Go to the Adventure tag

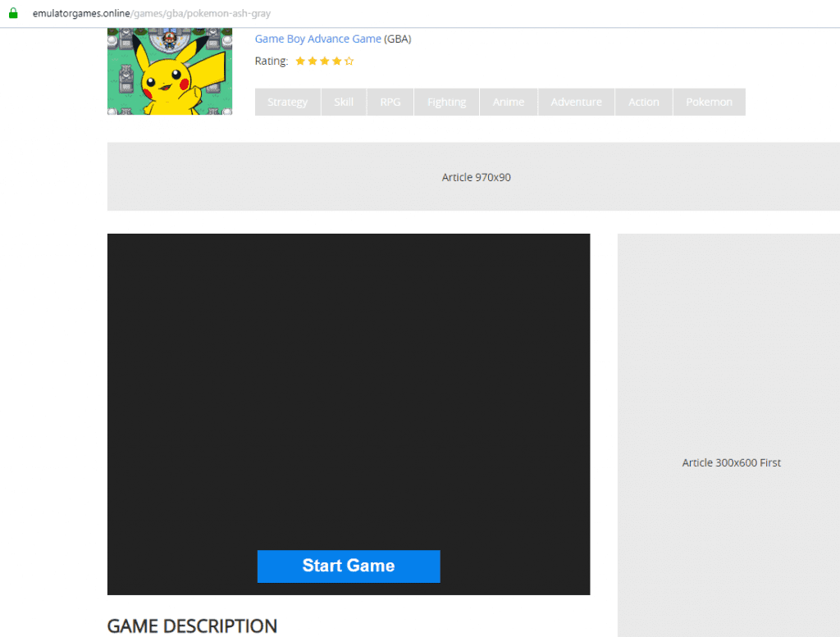click(x=576, y=102)
